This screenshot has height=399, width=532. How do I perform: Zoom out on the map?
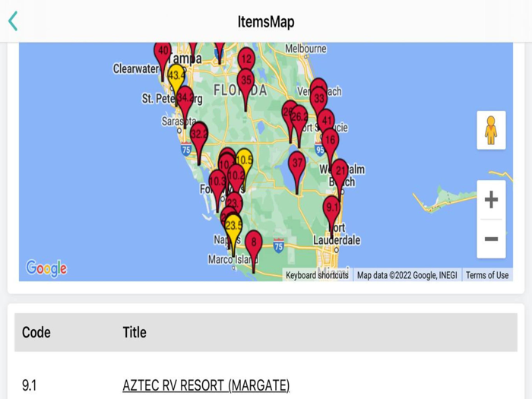[x=491, y=239]
